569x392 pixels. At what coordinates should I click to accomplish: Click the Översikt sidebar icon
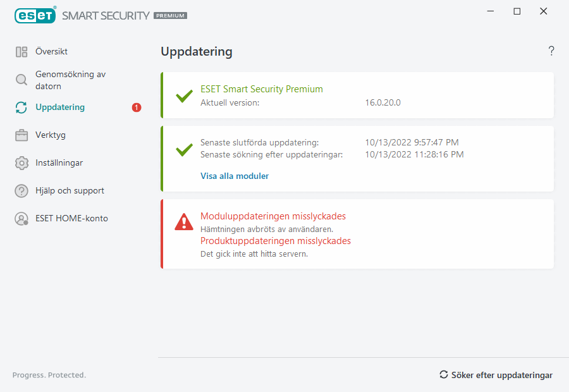[21, 52]
